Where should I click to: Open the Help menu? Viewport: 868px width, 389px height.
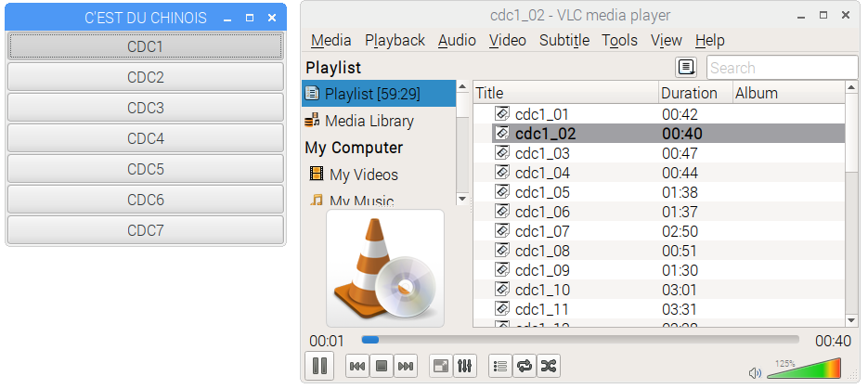coord(709,41)
